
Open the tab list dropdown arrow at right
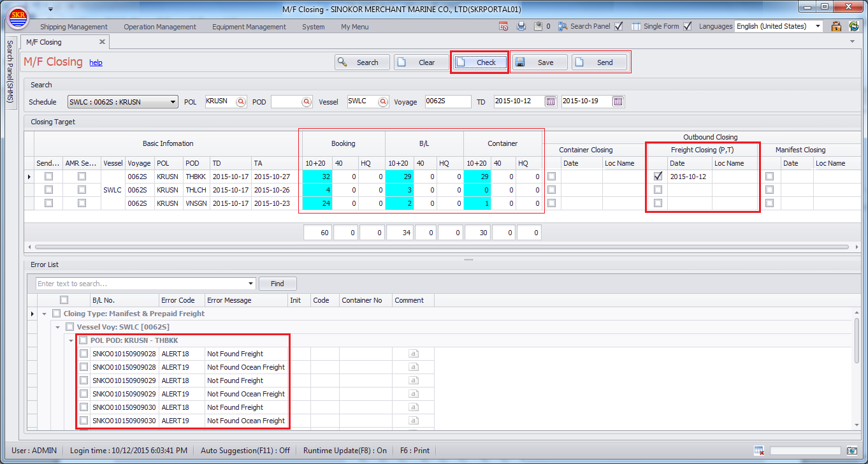pos(853,41)
